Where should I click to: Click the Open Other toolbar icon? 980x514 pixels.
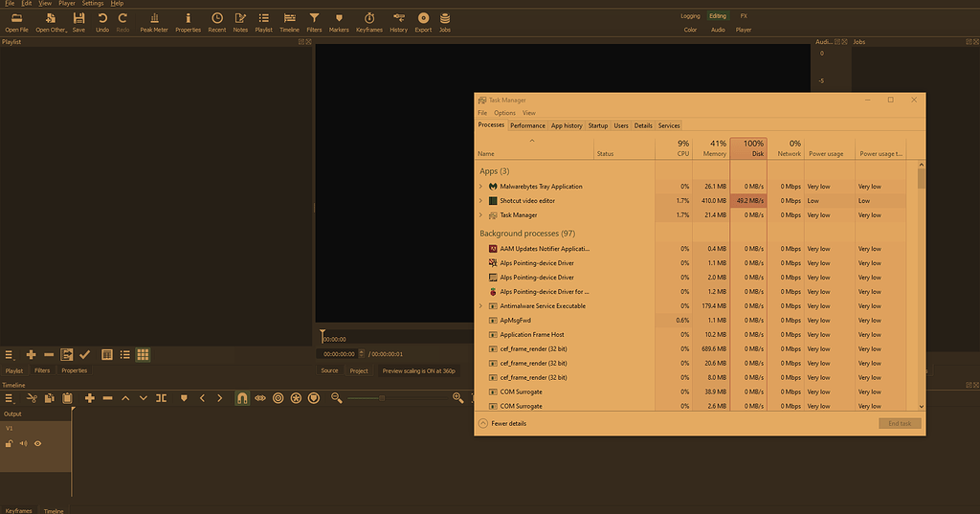(51, 19)
